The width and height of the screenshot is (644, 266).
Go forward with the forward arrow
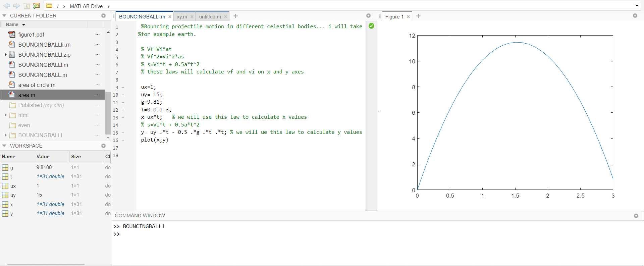pos(16,6)
